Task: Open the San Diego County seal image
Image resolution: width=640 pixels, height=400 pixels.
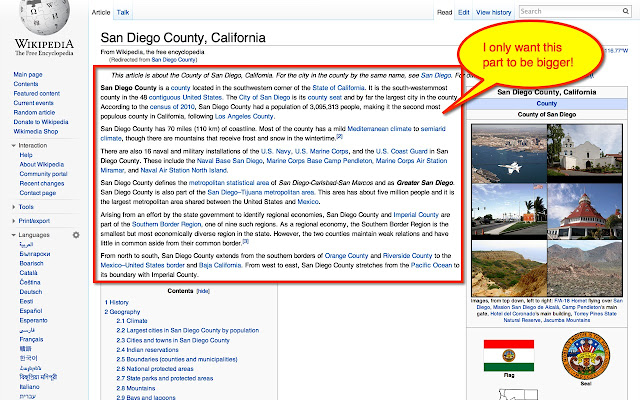Action: (586, 356)
